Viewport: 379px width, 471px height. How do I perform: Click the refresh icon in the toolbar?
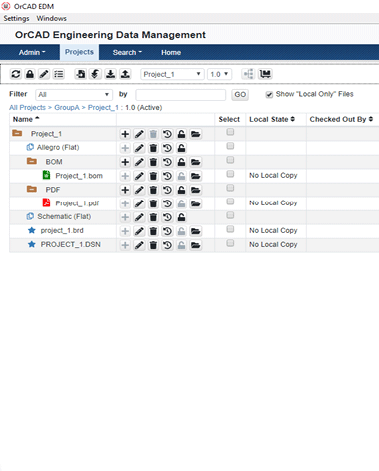click(x=16, y=74)
